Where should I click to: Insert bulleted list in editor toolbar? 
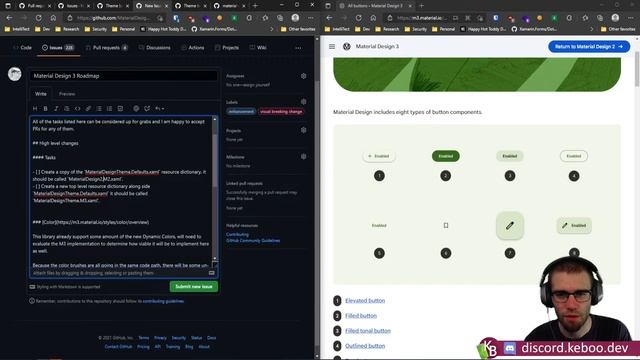[x=99, y=109]
